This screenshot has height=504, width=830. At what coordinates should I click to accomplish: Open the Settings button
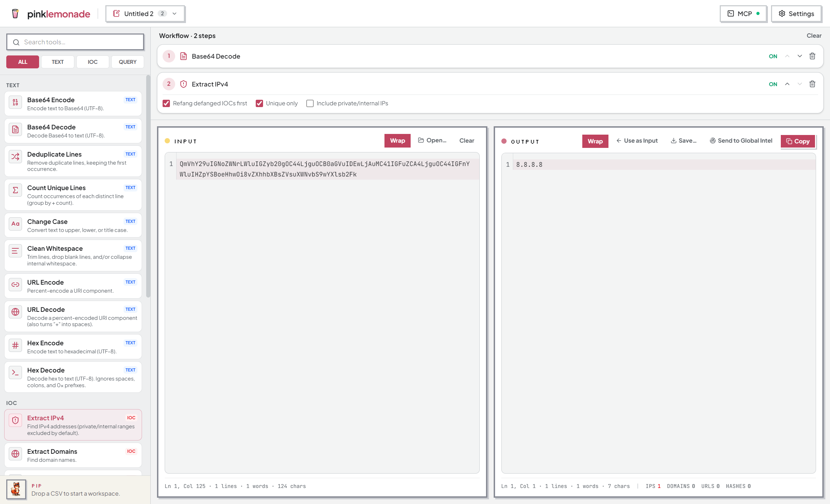(x=796, y=14)
